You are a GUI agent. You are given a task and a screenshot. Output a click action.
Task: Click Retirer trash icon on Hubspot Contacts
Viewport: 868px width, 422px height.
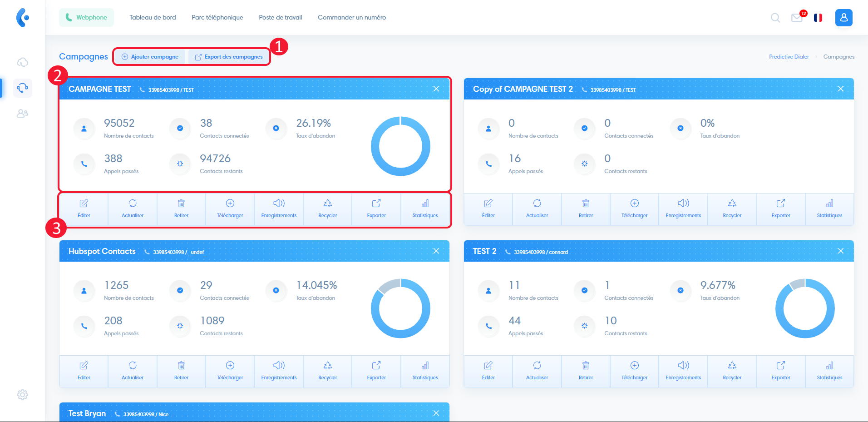pyautogui.click(x=181, y=371)
